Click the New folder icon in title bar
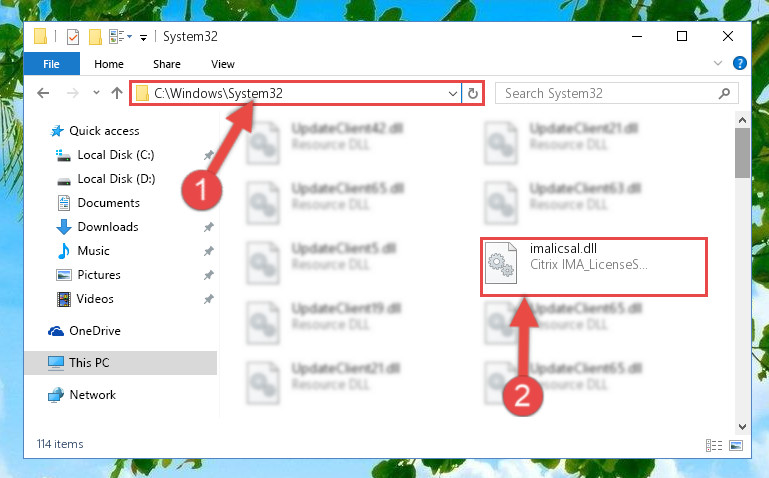 tap(95, 37)
